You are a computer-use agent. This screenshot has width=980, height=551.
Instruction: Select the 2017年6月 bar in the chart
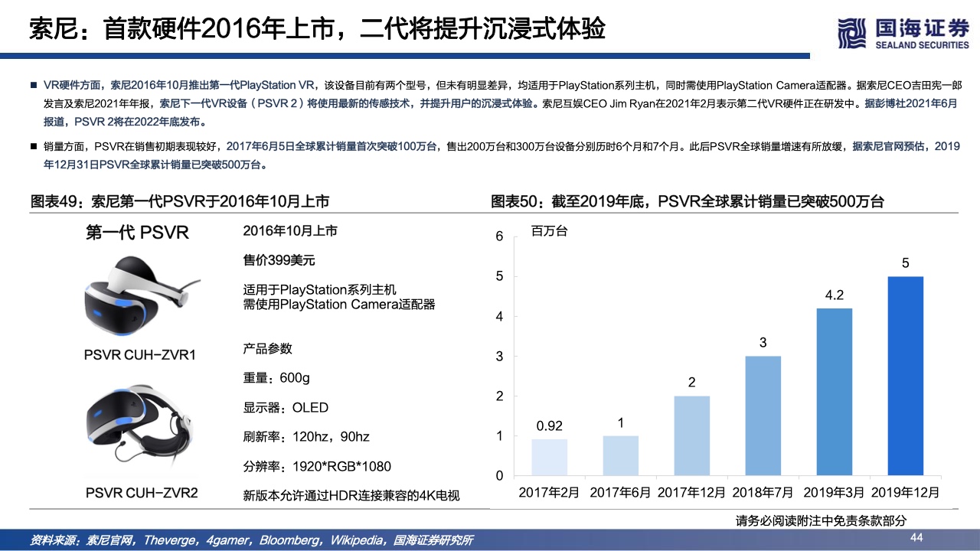(x=621, y=455)
